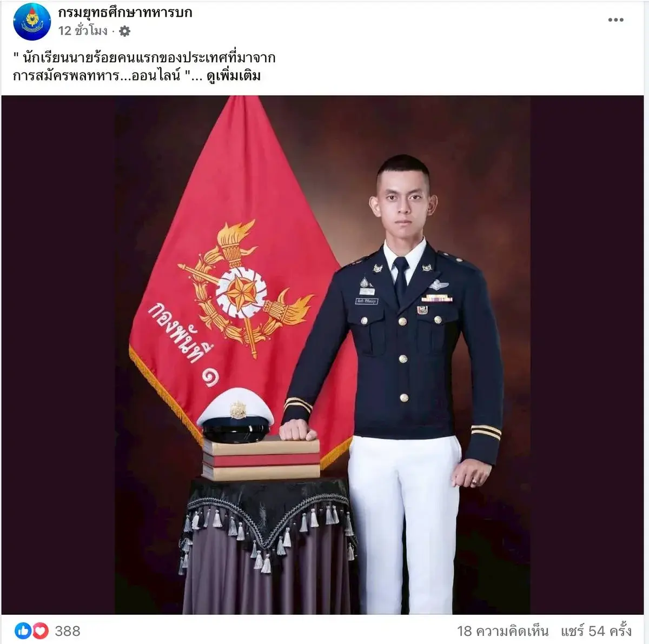Show the 18 ความคิดเห็น comments
649x644 pixels.
[x=502, y=631]
